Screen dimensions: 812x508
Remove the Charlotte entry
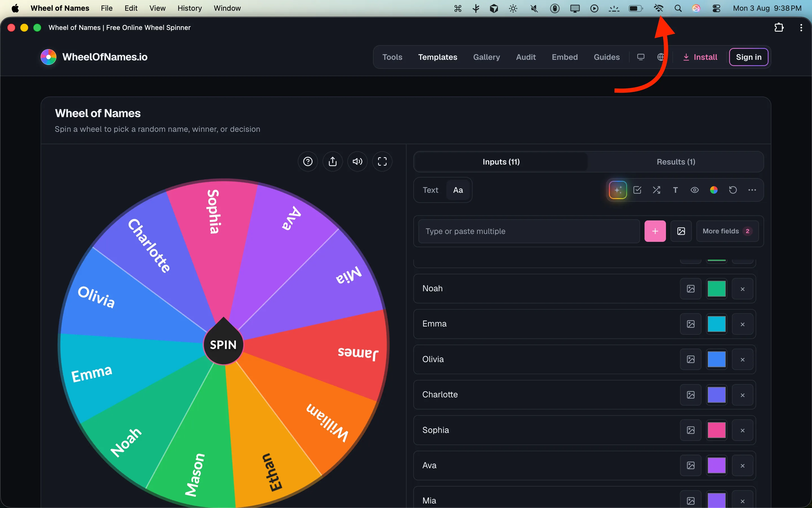pyautogui.click(x=742, y=395)
